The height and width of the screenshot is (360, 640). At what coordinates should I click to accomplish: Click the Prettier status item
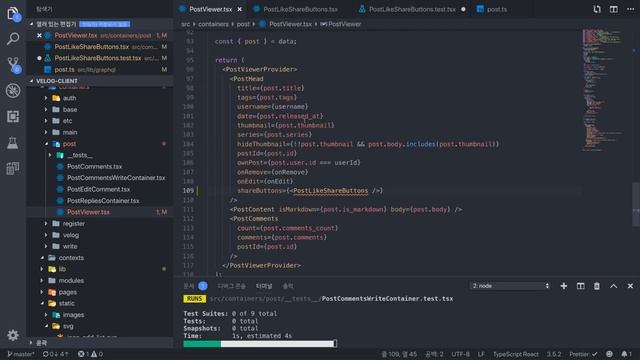(583, 354)
